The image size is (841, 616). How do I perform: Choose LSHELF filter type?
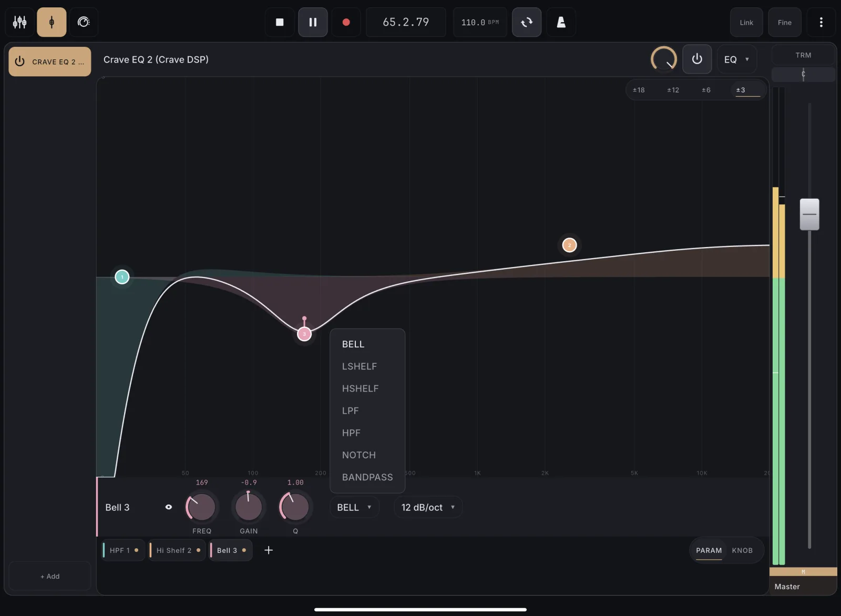pyautogui.click(x=367, y=366)
